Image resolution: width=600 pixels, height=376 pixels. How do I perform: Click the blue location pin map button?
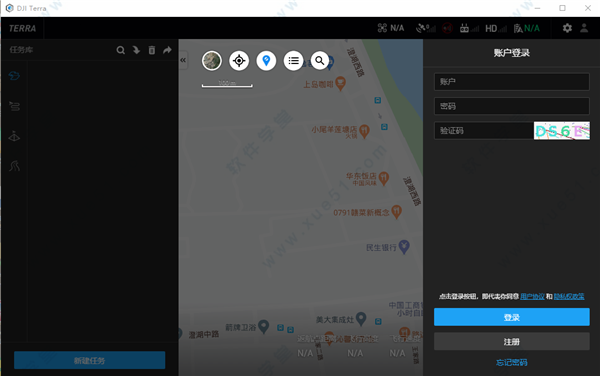point(266,60)
